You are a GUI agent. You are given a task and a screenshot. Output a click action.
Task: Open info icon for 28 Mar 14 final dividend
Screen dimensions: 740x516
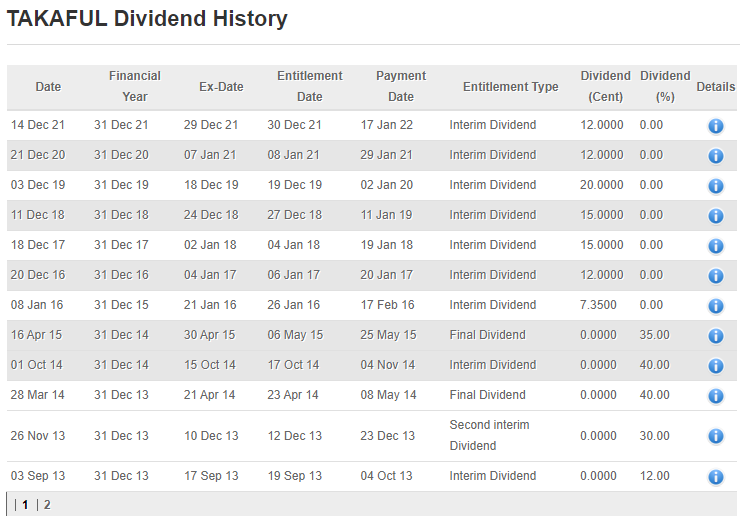coord(716,396)
